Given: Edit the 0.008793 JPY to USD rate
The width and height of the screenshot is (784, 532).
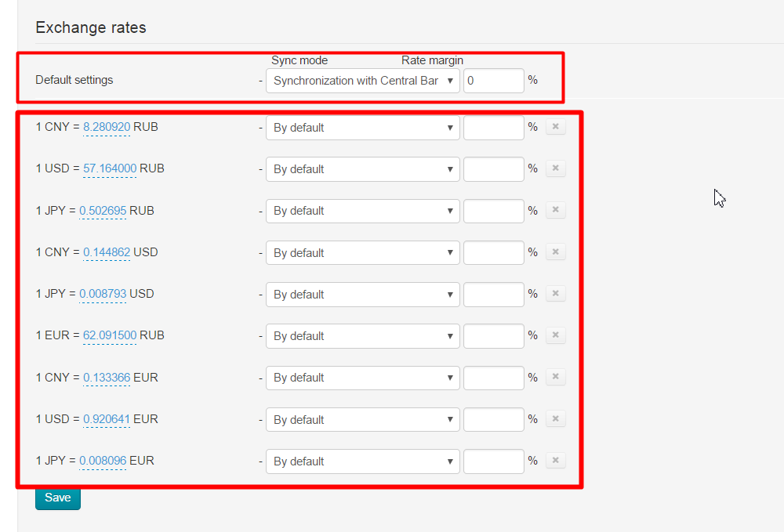Looking at the screenshot, I should click(x=103, y=294).
